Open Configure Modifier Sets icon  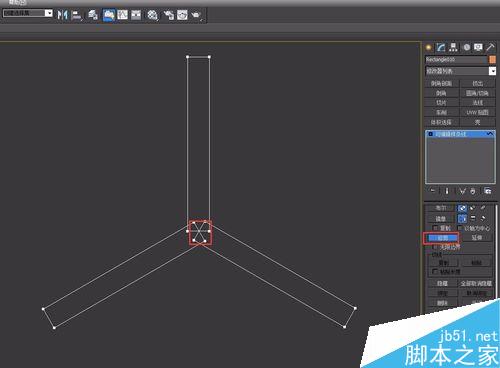[488, 191]
